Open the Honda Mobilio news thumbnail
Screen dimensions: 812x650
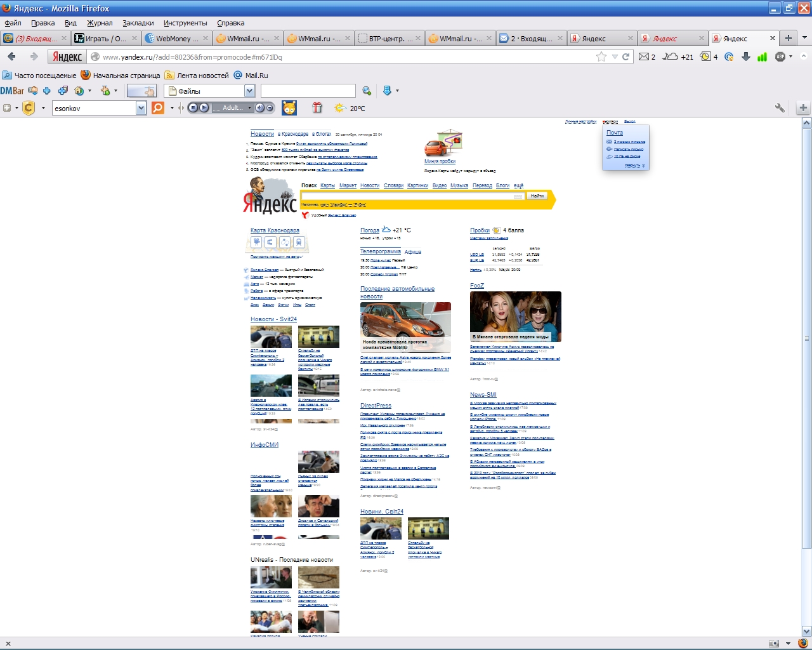point(405,328)
